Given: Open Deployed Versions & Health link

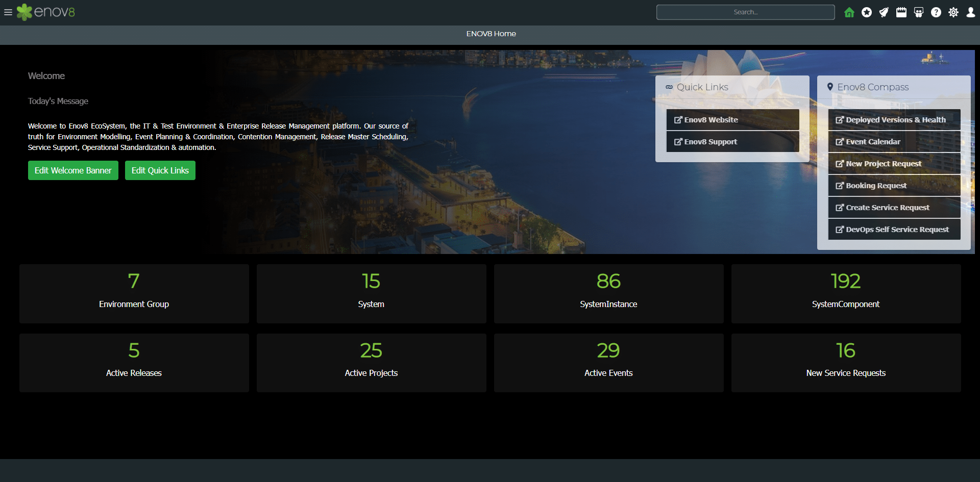Looking at the screenshot, I should tap(894, 120).
